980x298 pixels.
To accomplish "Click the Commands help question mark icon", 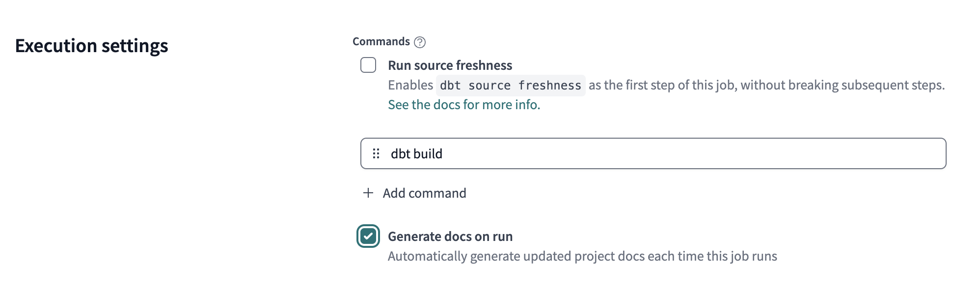I will pyautogui.click(x=419, y=42).
